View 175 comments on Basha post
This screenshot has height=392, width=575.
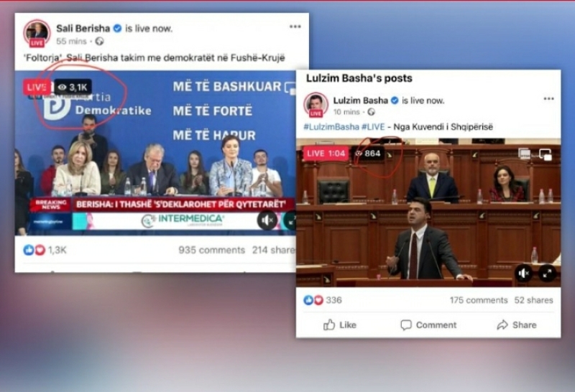point(479,300)
